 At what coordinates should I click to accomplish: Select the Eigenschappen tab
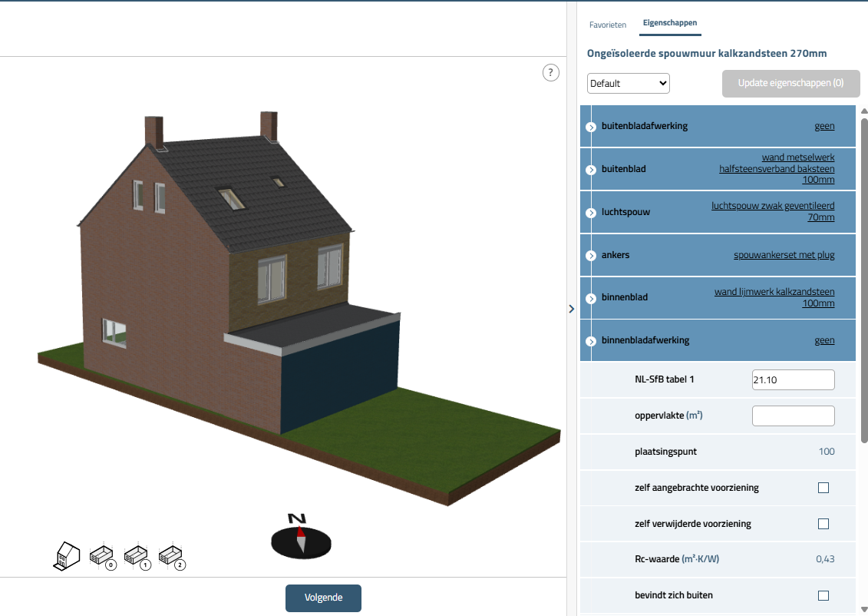click(670, 24)
